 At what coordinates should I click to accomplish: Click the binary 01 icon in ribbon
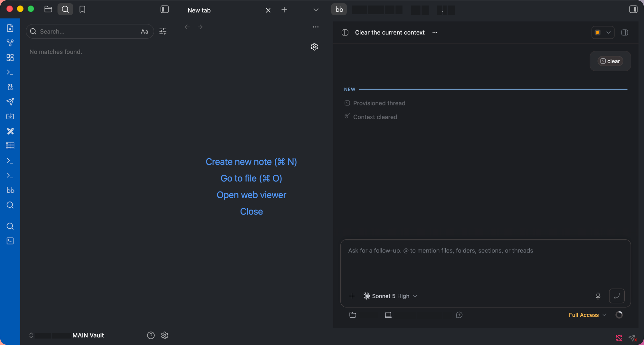[10, 87]
